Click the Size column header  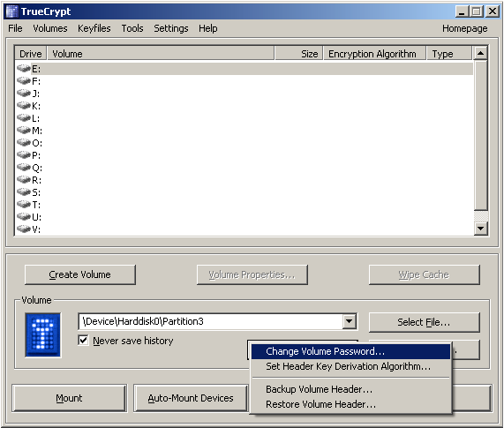[298, 53]
